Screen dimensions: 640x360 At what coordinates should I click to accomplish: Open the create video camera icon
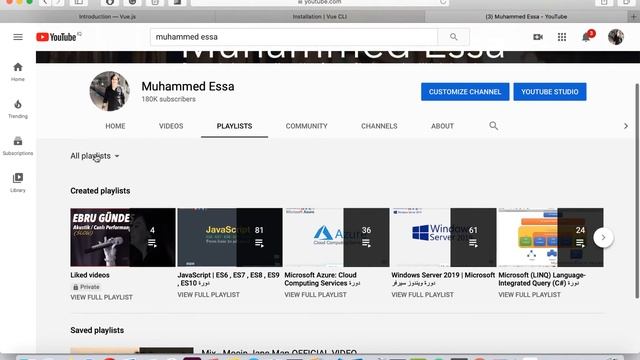pyautogui.click(x=538, y=37)
